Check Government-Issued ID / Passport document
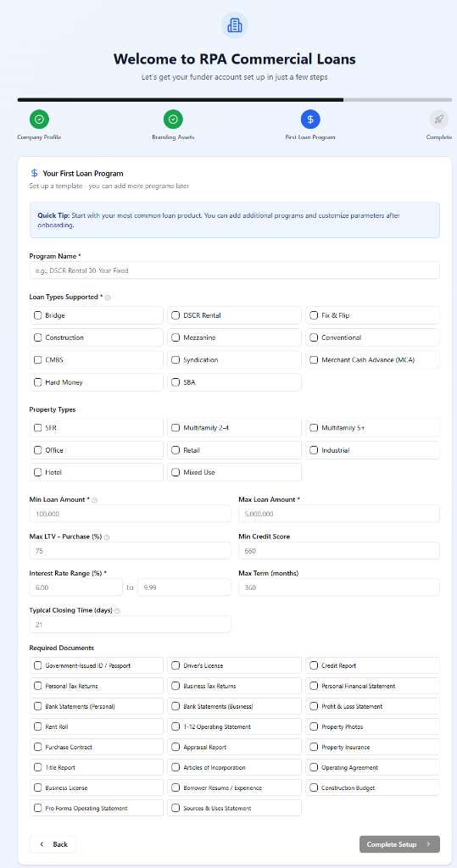The height and width of the screenshot is (868, 457). (37, 665)
